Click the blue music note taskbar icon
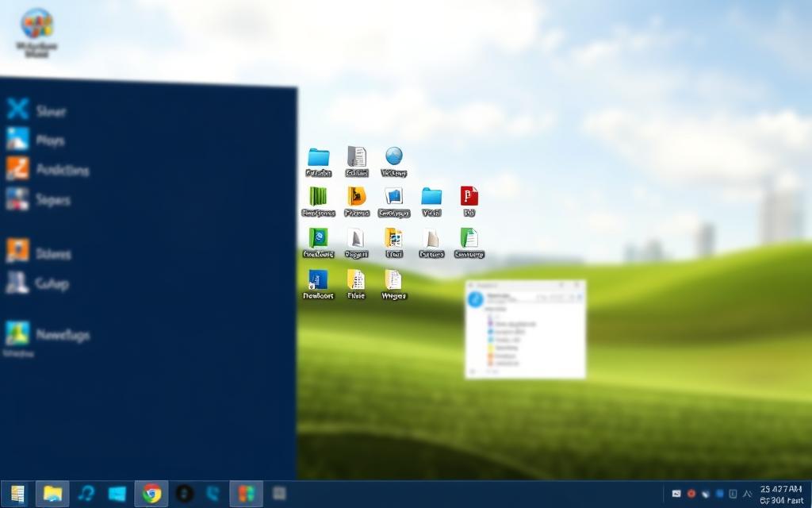The image size is (812, 508). coord(86,494)
